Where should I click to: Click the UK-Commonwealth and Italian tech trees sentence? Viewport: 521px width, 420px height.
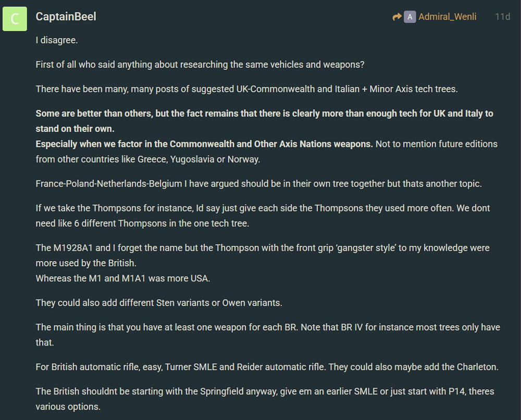click(x=246, y=89)
